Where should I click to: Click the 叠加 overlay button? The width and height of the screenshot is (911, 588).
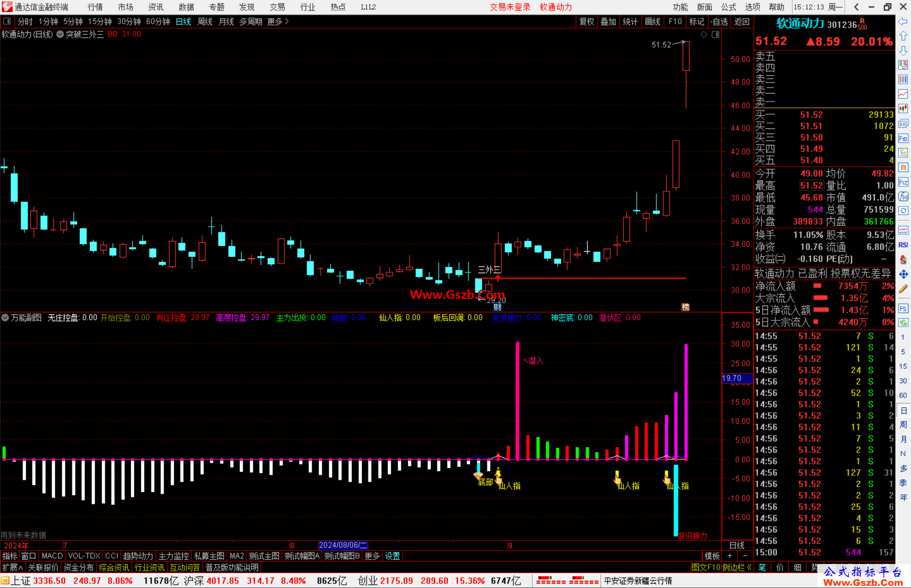pyautogui.click(x=608, y=21)
